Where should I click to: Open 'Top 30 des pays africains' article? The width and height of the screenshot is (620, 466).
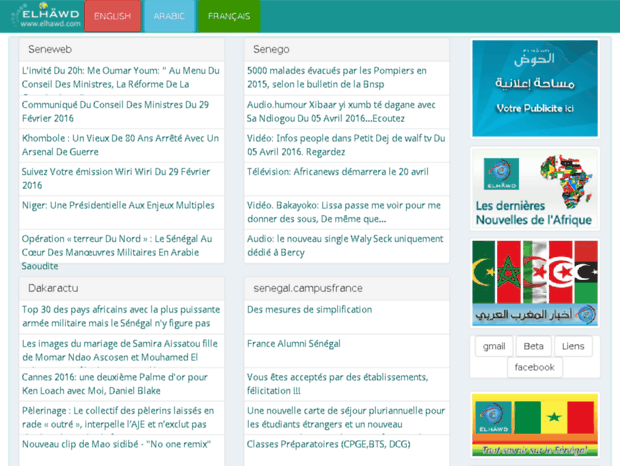pos(122,317)
